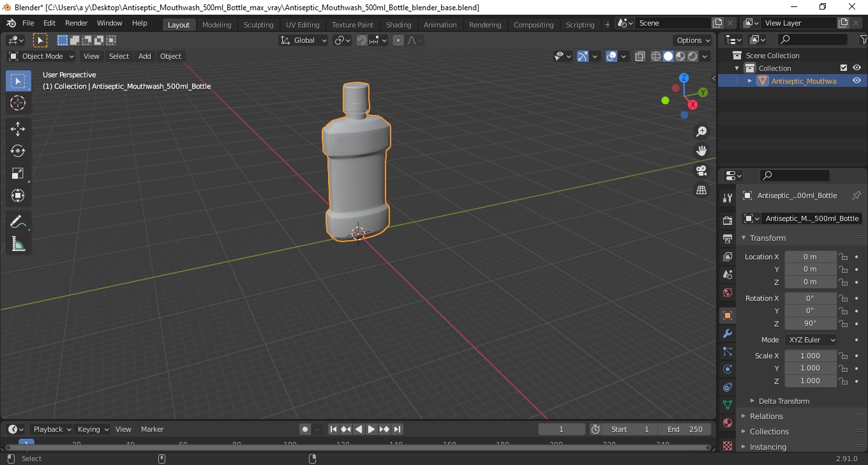Image resolution: width=868 pixels, height=465 pixels.
Task: Pick the Annotate pencil tool
Action: pyautogui.click(x=18, y=222)
